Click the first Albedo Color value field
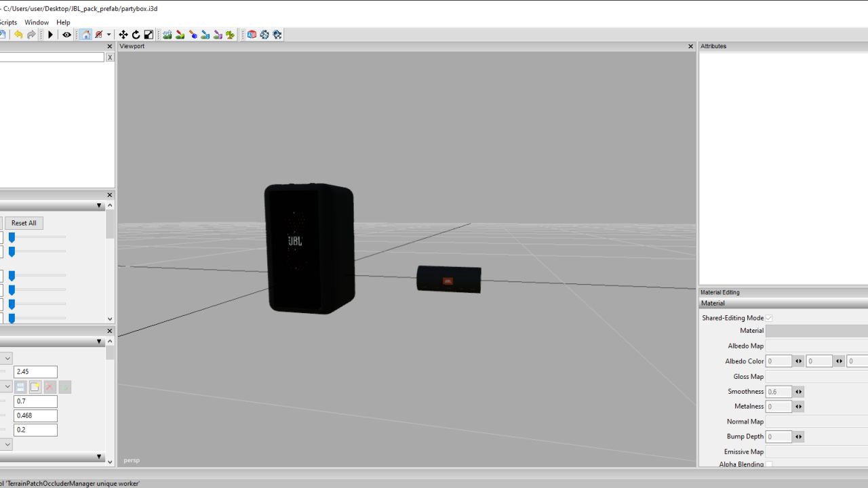This screenshot has height=488, width=868. pyautogui.click(x=778, y=361)
